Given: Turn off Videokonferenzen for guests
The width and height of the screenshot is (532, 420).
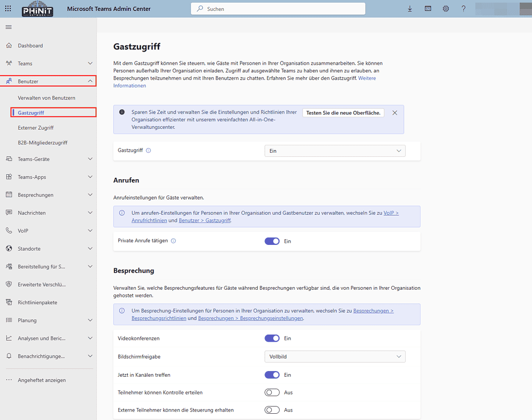Looking at the screenshot, I should point(272,338).
